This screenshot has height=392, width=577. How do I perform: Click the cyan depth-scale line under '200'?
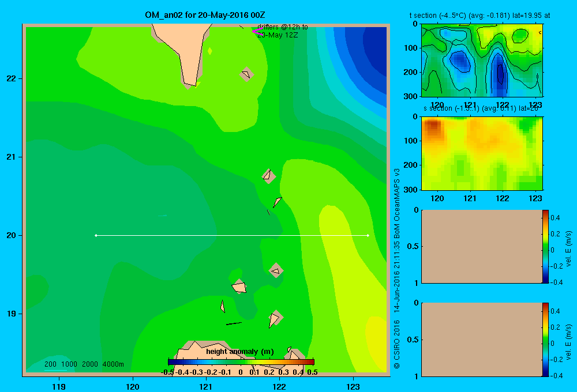(x=55, y=370)
